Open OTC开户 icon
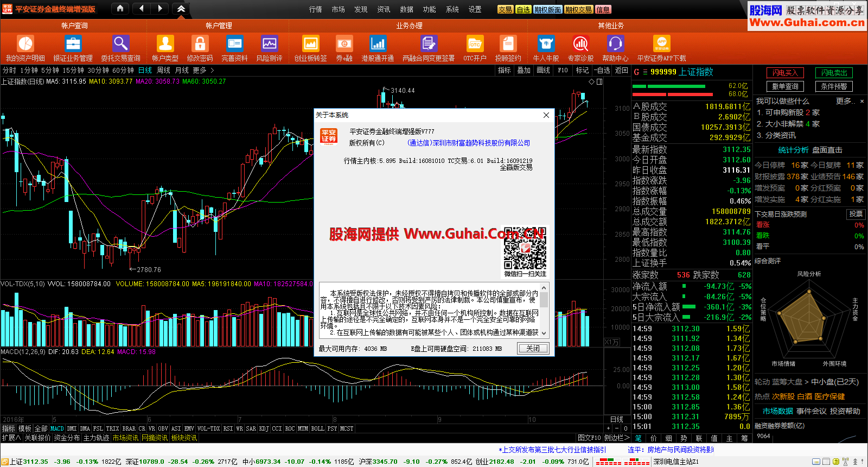868x467 pixels. pos(475,43)
